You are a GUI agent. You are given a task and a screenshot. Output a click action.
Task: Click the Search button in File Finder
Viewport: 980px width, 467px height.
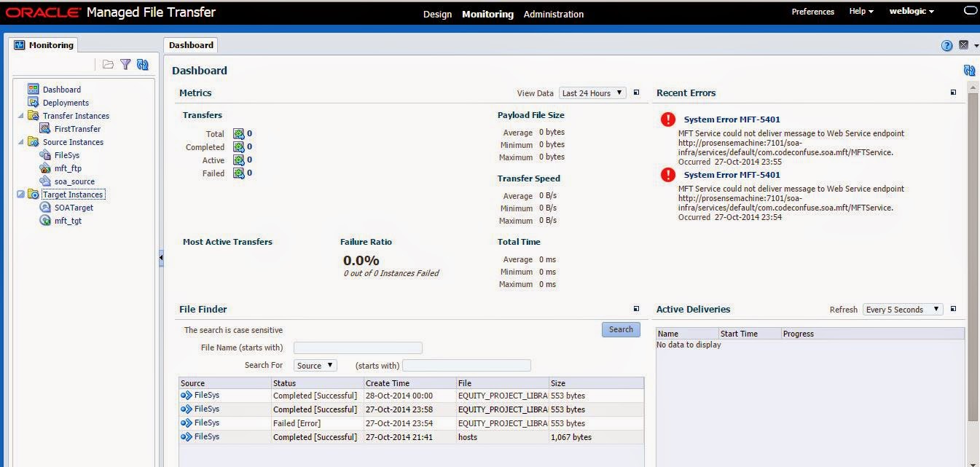click(x=621, y=329)
